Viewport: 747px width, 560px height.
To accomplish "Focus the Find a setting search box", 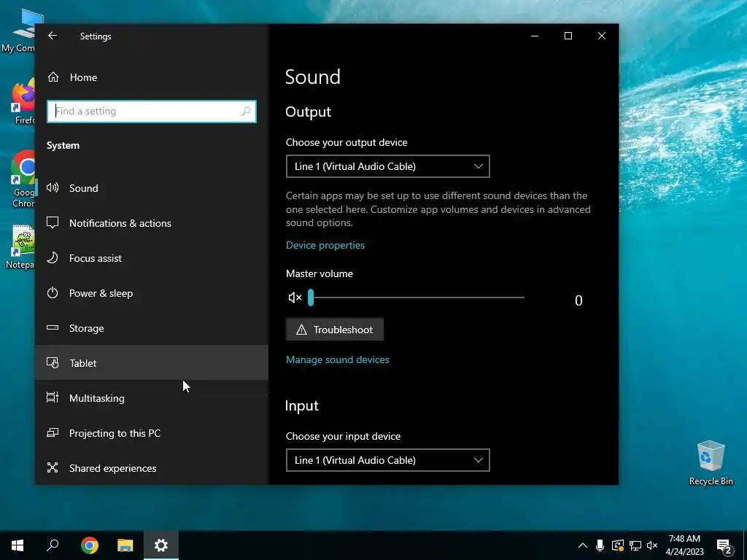I will [x=152, y=112].
